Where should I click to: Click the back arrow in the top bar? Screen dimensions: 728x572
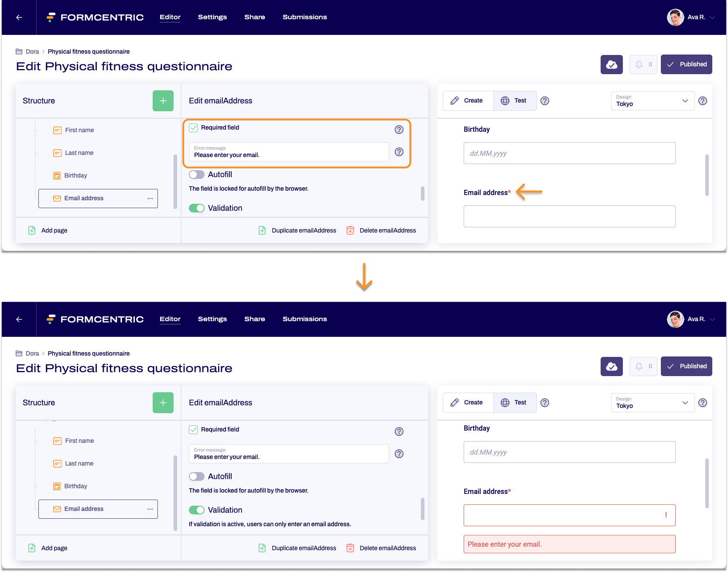pos(19,17)
